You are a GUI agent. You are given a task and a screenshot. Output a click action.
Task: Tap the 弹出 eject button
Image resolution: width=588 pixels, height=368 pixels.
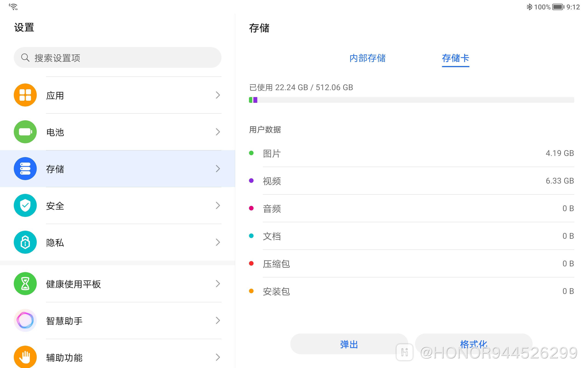349,344
